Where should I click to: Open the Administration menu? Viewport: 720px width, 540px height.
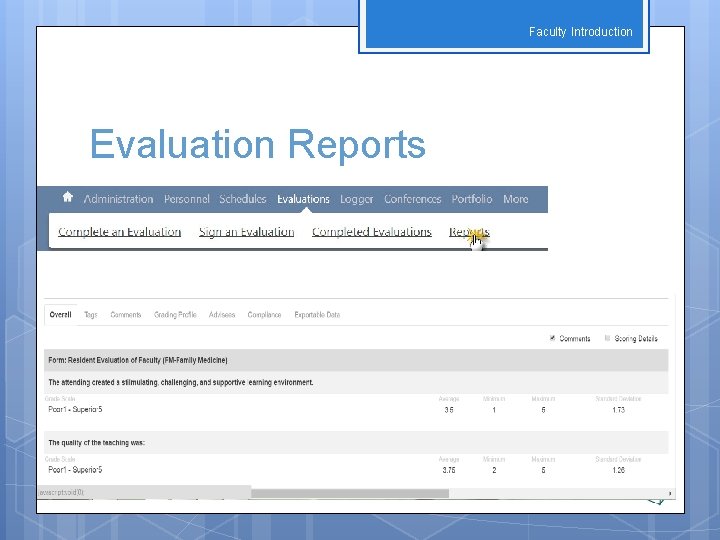118,199
